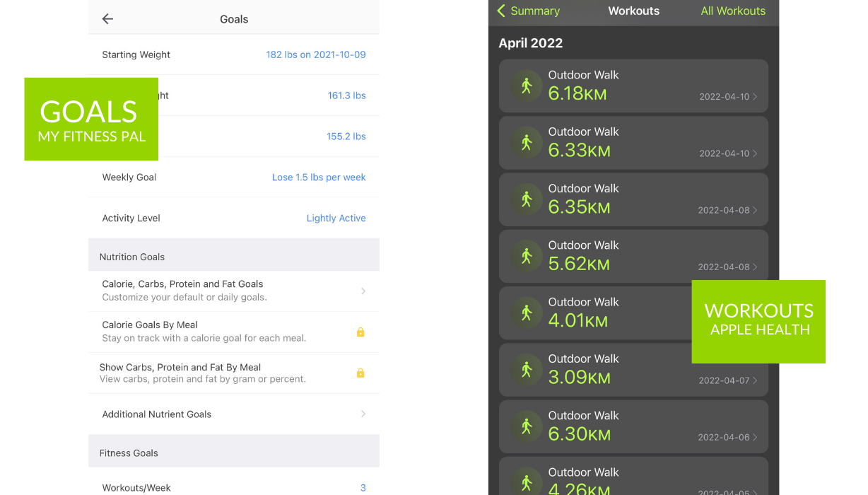Tap All Workouts filter link
The height and width of the screenshot is (495, 868).
[733, 11]
